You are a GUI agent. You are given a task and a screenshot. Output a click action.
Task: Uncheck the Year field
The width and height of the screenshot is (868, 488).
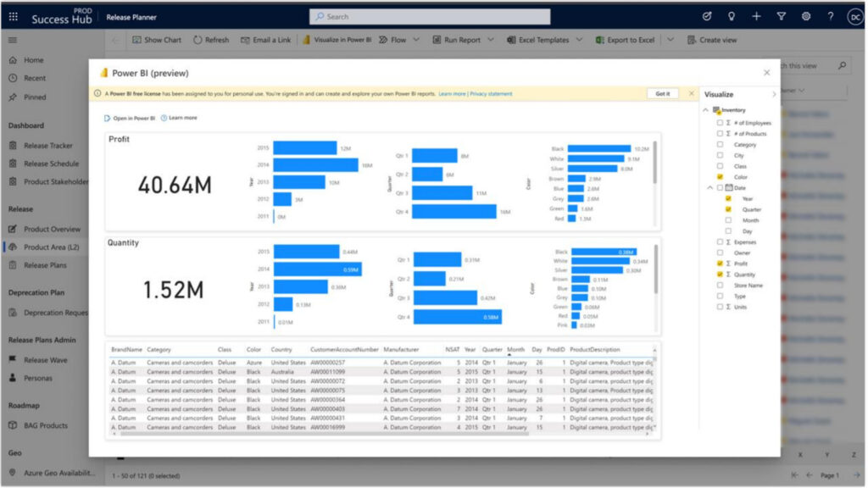[x=728, y=198]
